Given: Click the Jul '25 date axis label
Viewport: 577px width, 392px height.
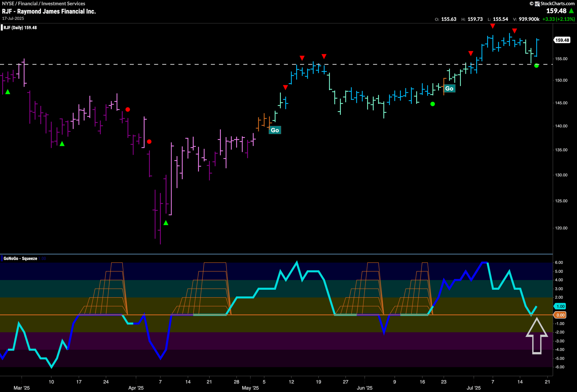Looking at the screenshot, I should click(x=474, y=388).
